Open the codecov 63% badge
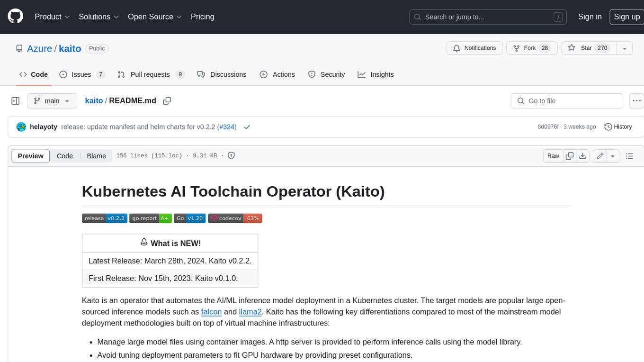 [x=235, y=218]
